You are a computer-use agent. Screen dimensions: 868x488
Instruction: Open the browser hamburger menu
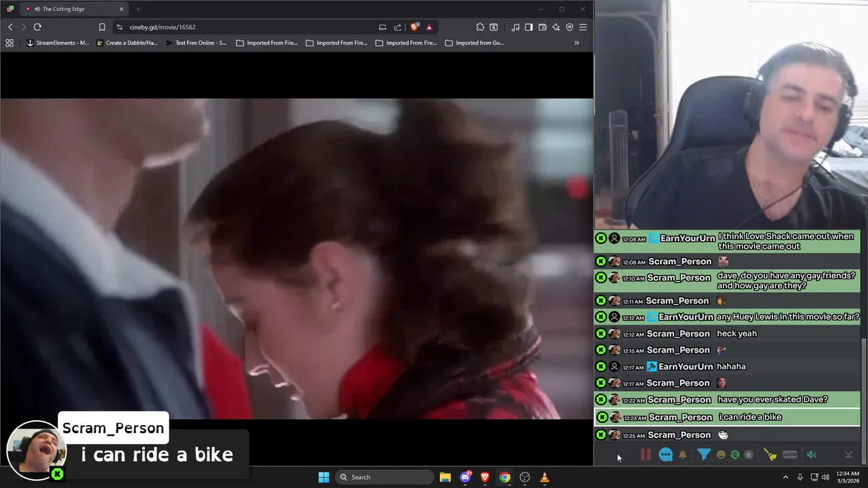tap(583, 27)
